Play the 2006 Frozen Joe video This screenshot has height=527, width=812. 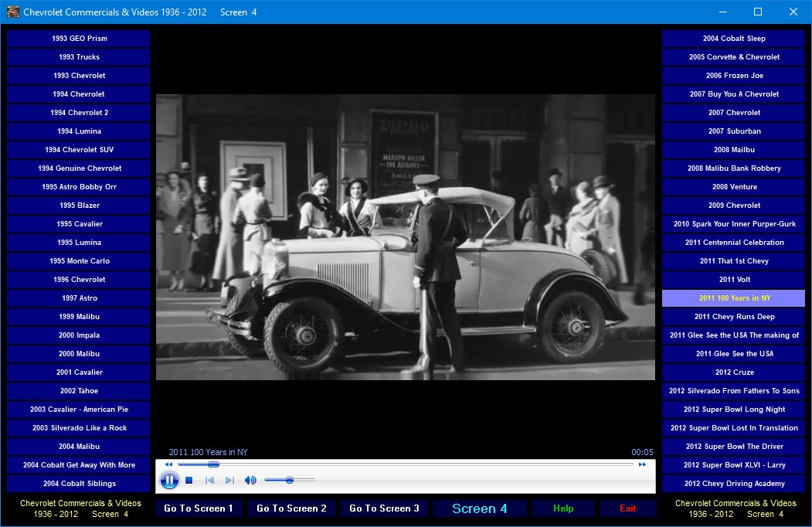coord(734,76)
